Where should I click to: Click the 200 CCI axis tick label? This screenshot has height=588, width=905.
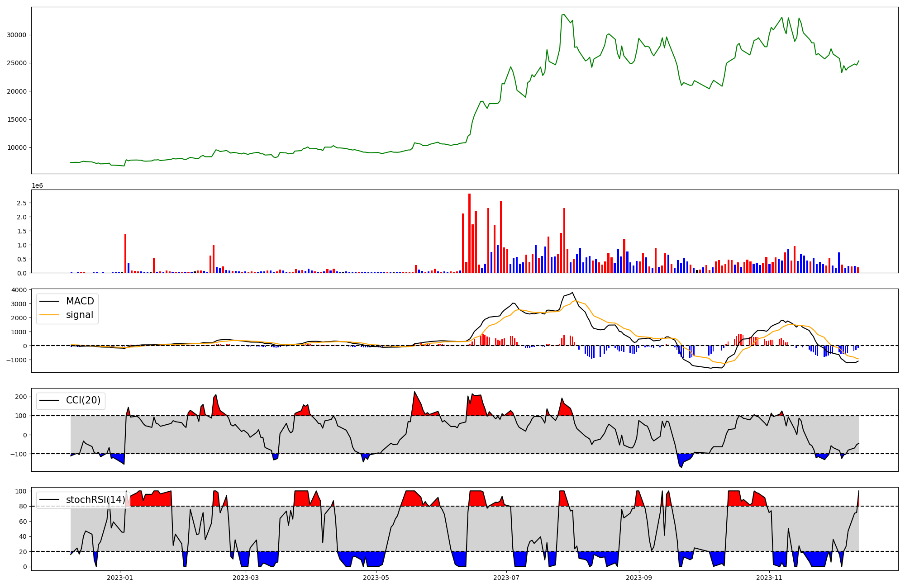pyautogui.click(x=22, y=397)
